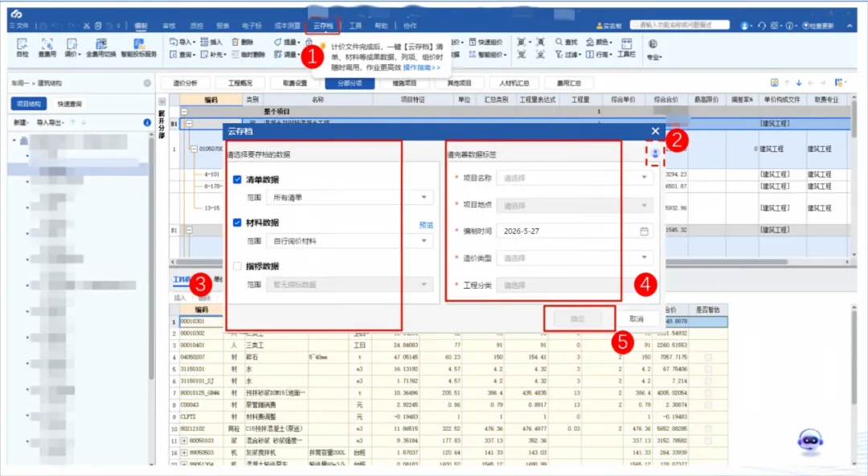Image resolution: width=868 pixels, height=476 pixels.
Task: Click the 全费用切换 toolbar icon
Action: pos(101,47)
